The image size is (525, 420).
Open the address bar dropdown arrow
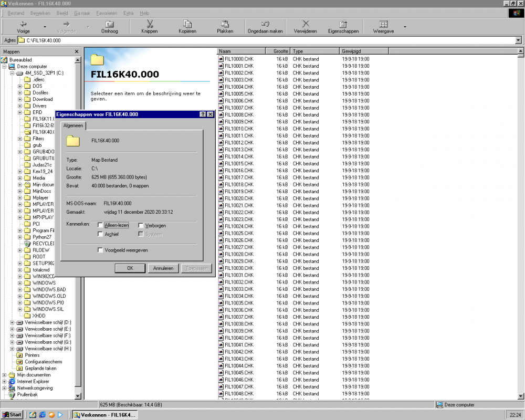tap(519, 40)
